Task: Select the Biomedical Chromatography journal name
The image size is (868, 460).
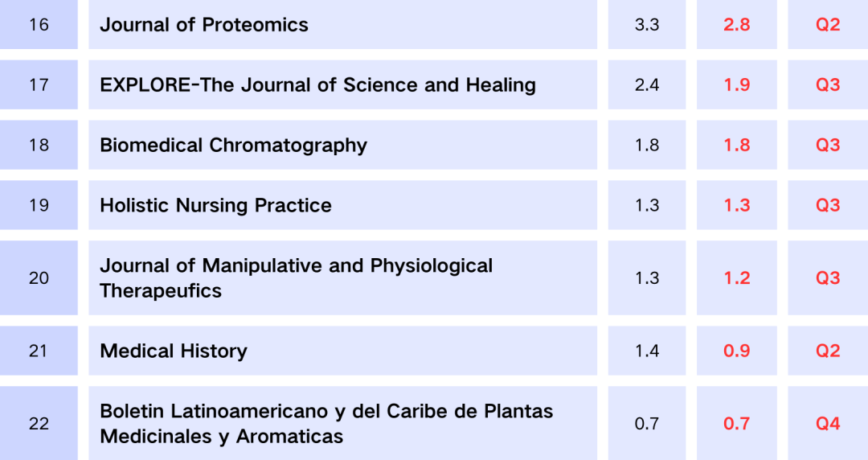Action: pos(233,146)
